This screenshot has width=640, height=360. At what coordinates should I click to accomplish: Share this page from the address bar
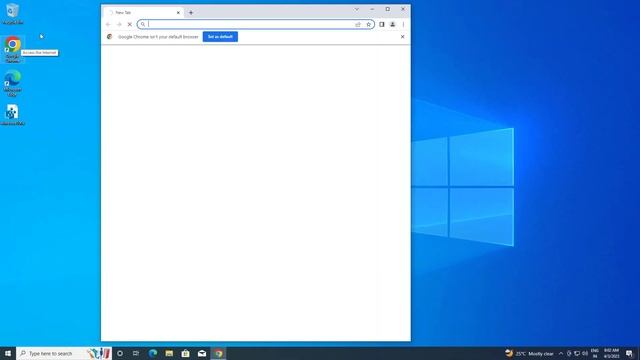pyautogui.click(x=358, y=24)
